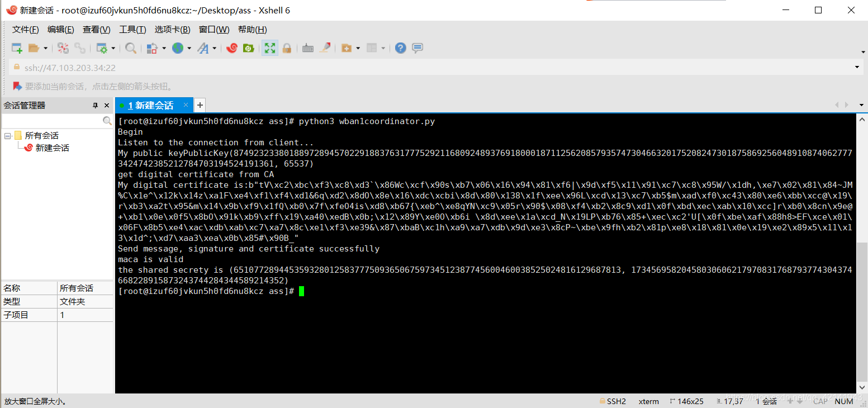Click the 子项目 property row

pos(57,315)
